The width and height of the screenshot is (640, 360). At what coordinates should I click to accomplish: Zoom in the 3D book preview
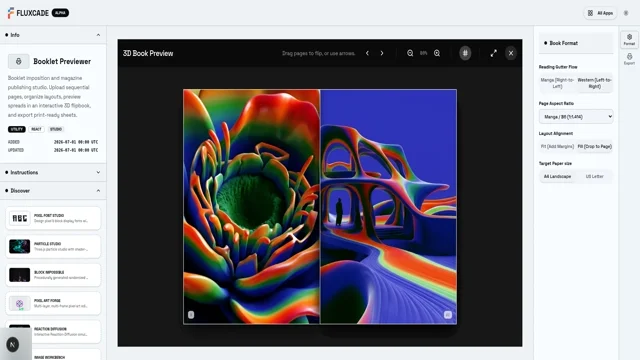(x=437, y=53)
